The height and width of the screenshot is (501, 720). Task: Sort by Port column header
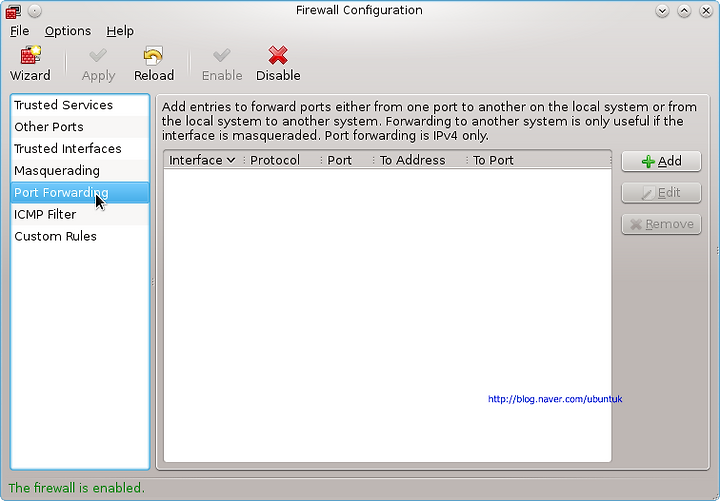pos(347,160)
